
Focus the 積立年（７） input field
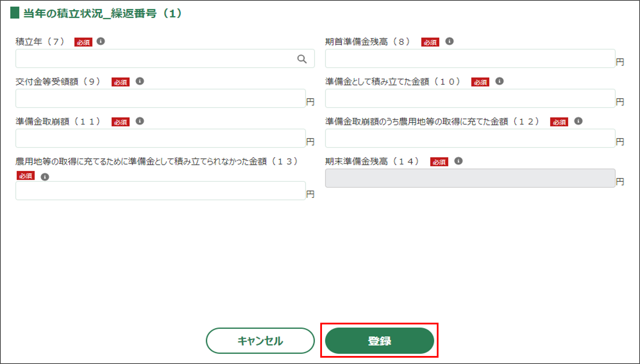(155, 59)
